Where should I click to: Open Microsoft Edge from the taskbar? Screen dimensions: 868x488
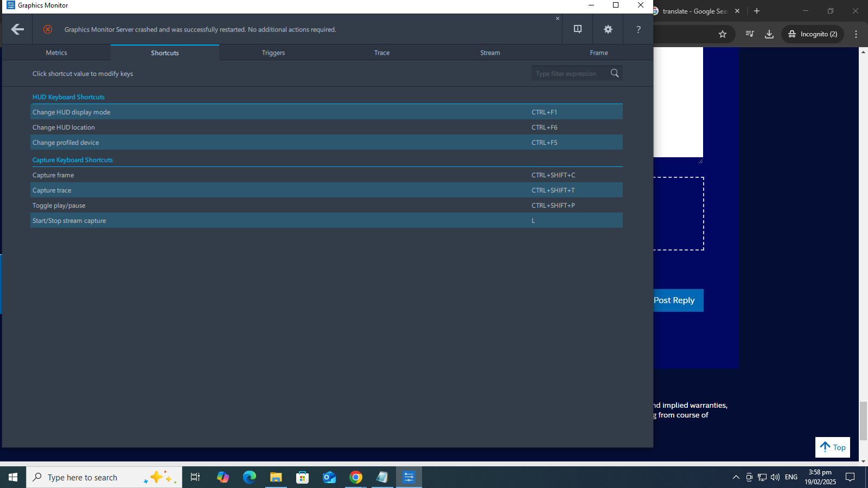249,477
